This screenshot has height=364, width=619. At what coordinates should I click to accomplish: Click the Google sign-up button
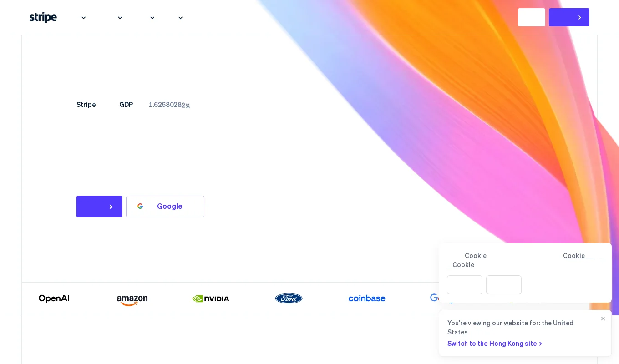(165, 207)
